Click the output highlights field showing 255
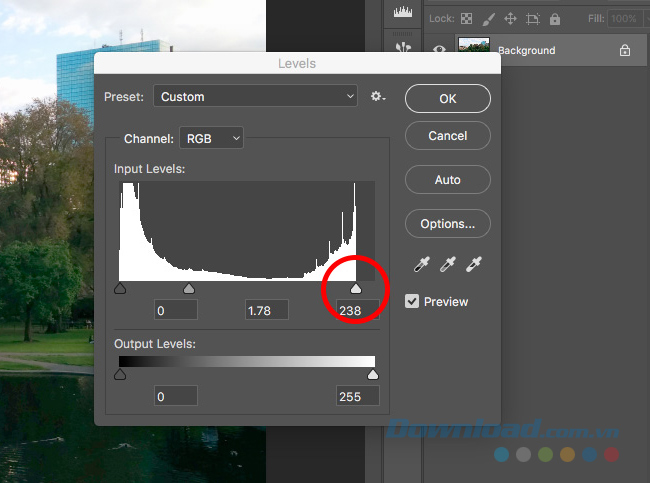 358,396
